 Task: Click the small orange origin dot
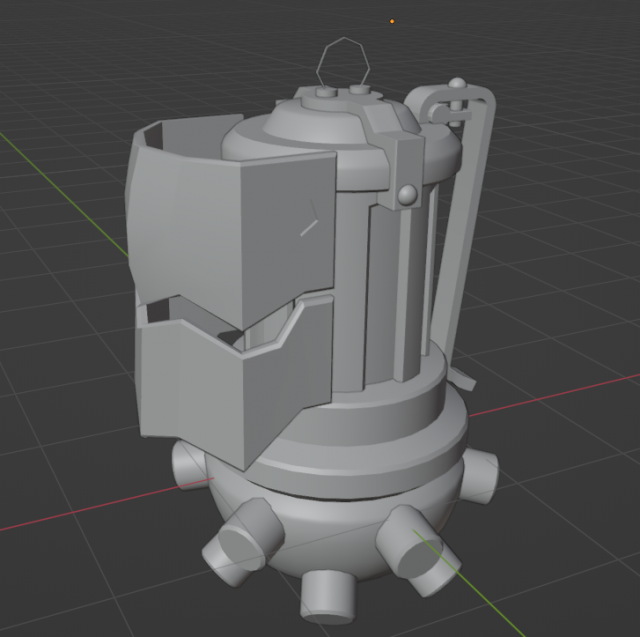coord(392,21)
